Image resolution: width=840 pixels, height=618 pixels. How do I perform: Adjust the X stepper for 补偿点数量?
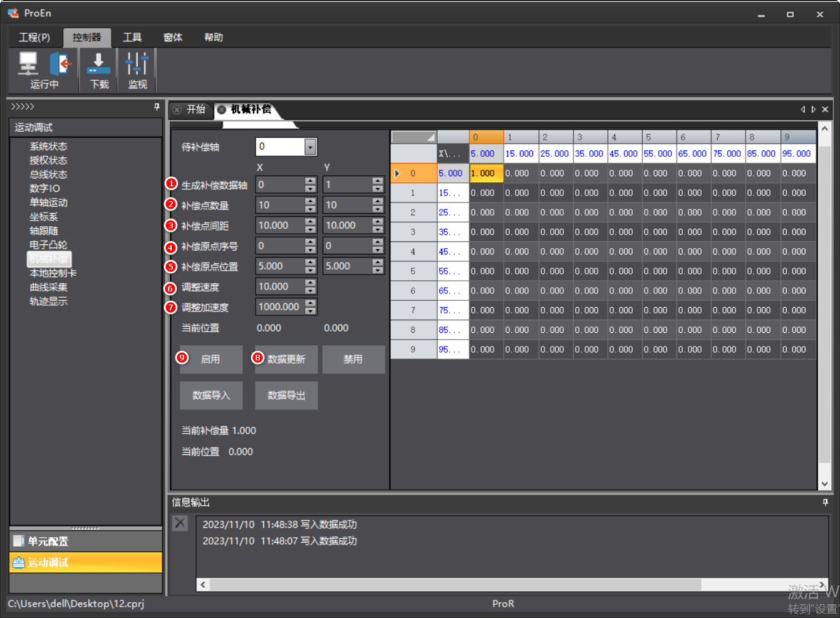(x=311, y=205)
